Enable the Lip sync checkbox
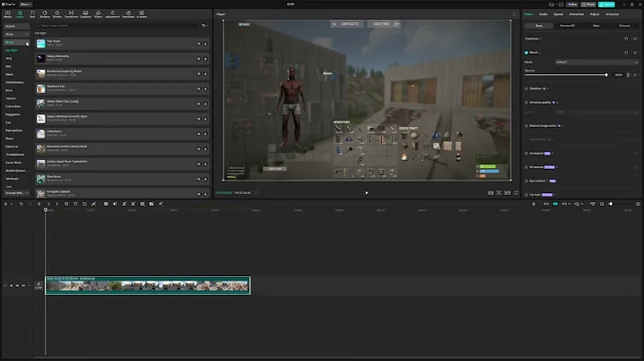Viewport: 644px width, 361px height. [526, 195]
